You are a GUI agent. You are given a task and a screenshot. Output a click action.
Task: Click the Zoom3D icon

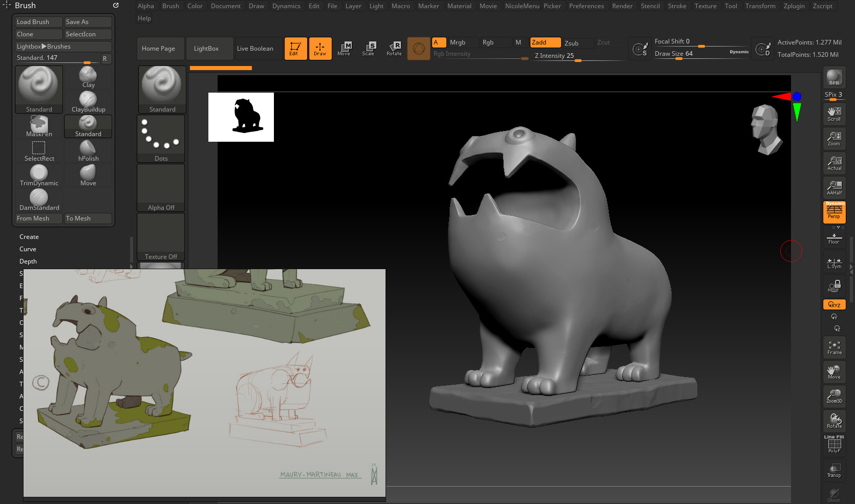click(834, 396)
